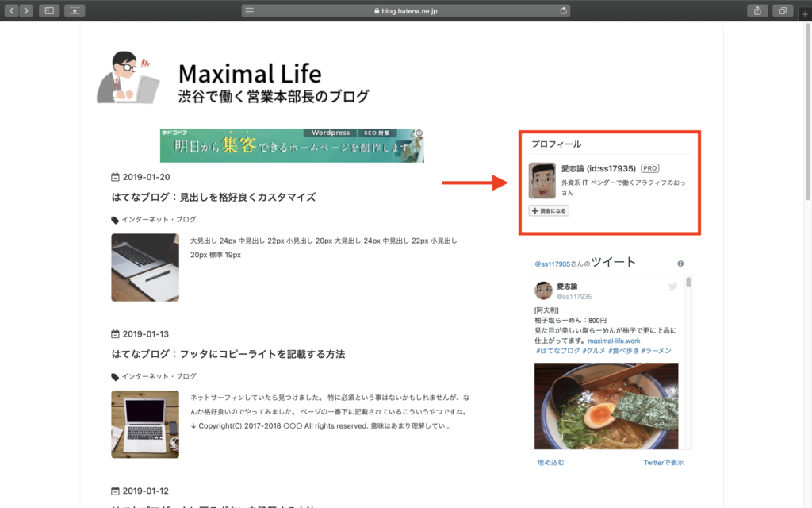Go forward with Safari's forward arrow
The width and height of the screenshot is (812, 508).
(26, 10)
